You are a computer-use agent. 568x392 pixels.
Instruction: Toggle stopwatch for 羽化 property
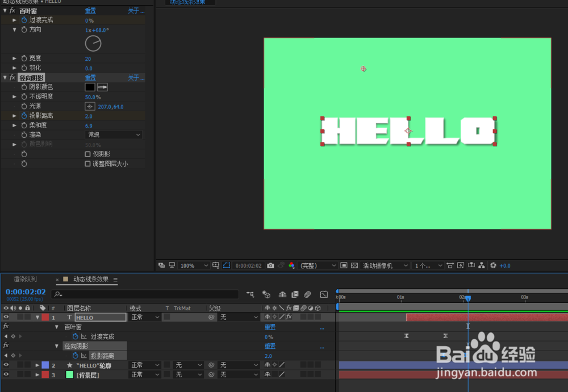(x=24, y=68)
